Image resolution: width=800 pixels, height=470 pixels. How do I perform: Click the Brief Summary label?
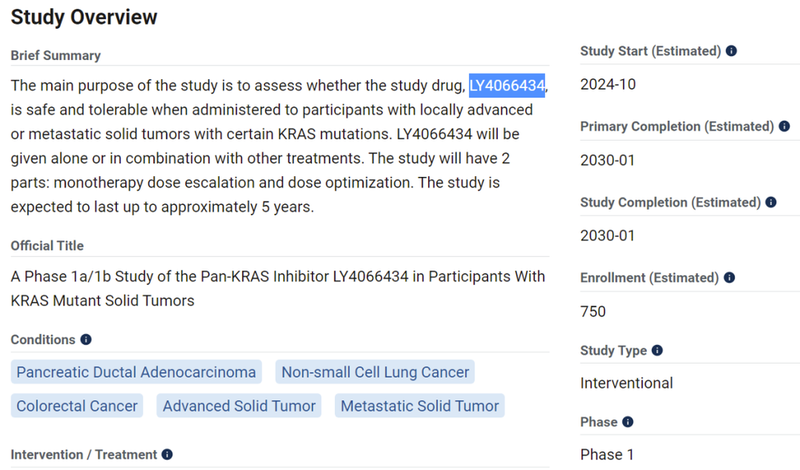click(x=56, y=56)
